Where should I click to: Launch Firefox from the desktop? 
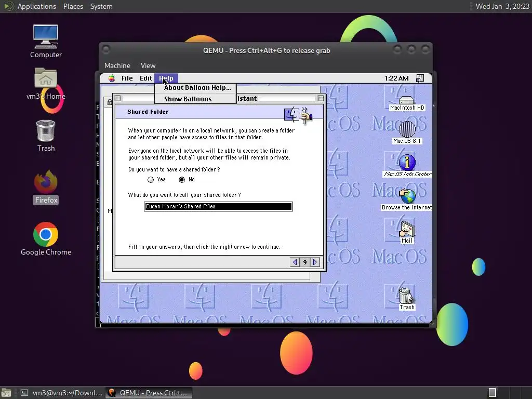point(46,187)
